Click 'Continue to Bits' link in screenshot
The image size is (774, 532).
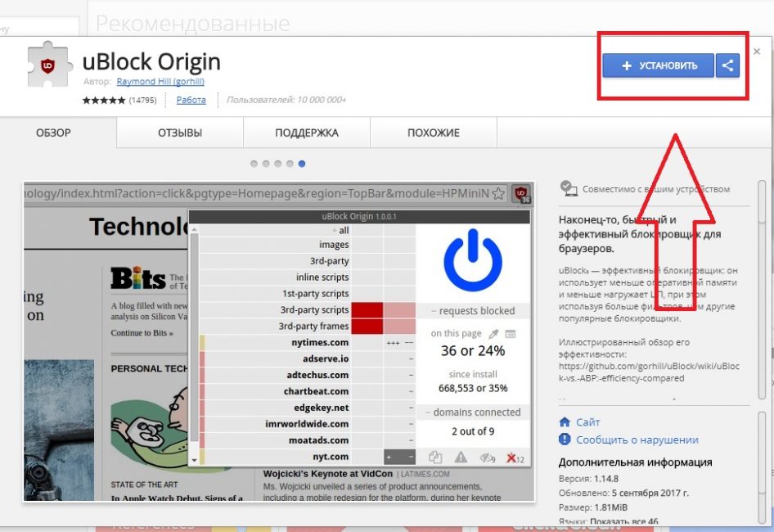(x=142, y=333)
